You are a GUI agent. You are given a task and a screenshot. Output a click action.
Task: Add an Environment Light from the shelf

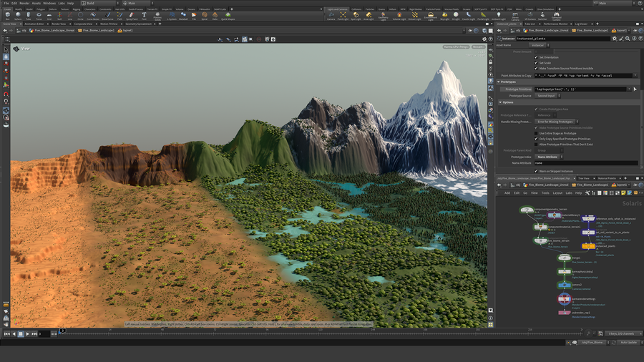[431, 16]
